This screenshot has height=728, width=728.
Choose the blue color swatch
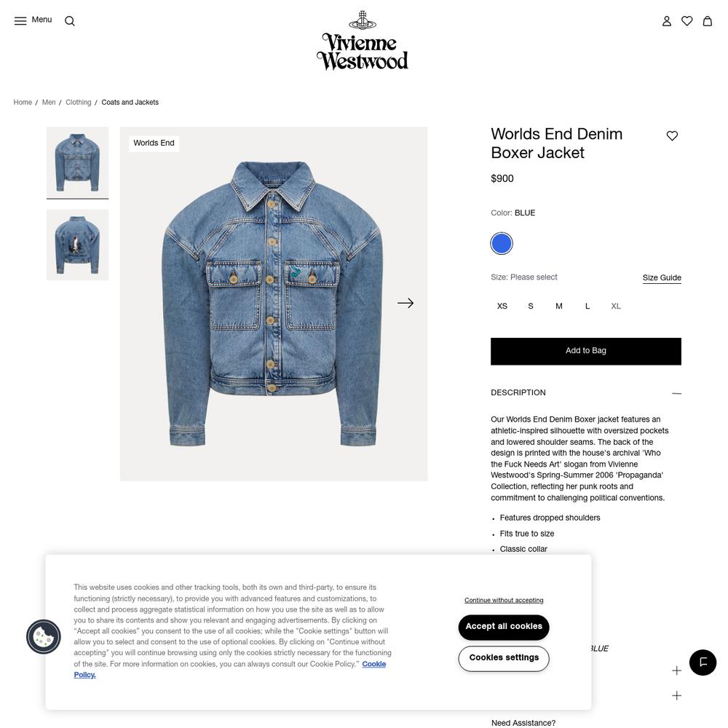click(502, 243)
